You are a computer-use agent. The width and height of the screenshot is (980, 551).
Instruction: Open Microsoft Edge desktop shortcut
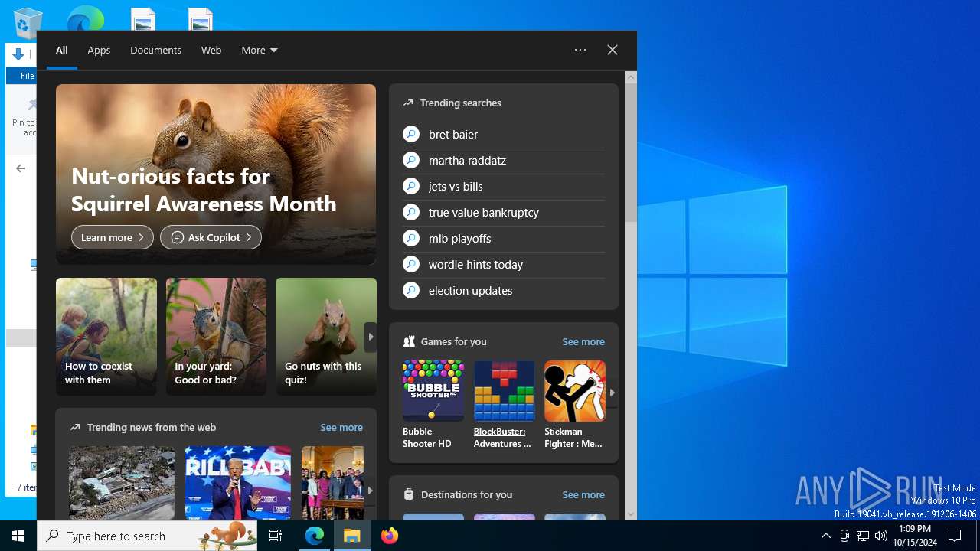[85, 18]
